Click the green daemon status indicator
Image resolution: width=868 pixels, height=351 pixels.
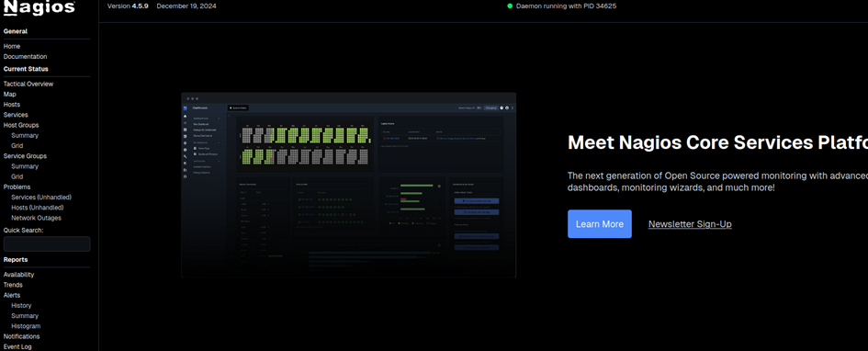510,6
